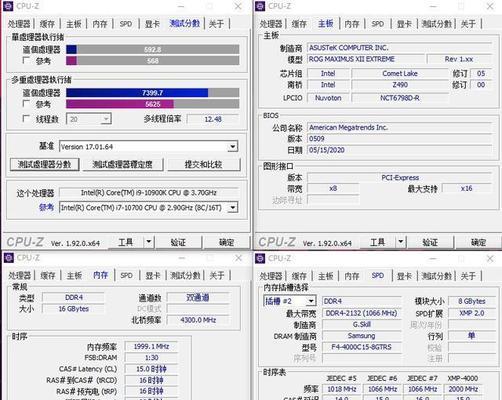Click BIOS date value 05/15/2020

[399, 150]
